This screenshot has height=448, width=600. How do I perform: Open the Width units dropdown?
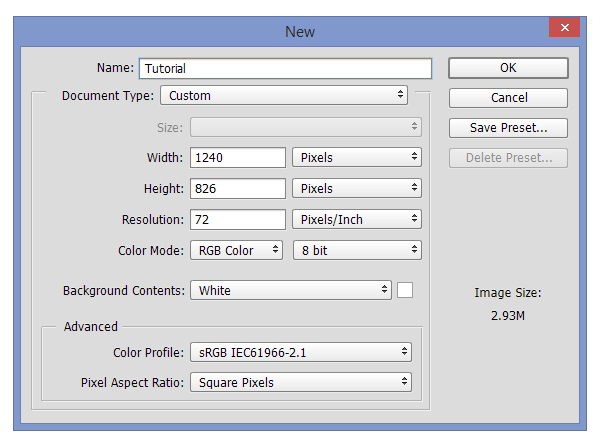coord(357,157)
